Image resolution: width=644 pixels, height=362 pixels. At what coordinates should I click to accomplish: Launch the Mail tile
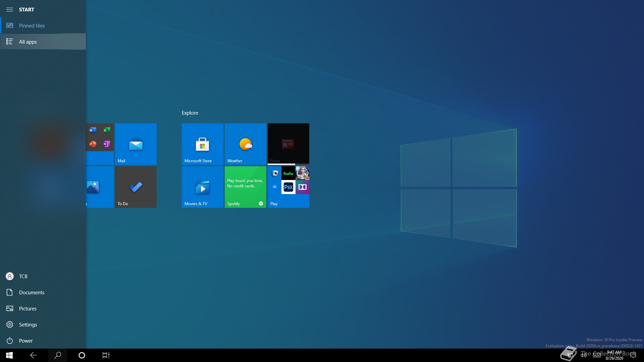point(136,144)
